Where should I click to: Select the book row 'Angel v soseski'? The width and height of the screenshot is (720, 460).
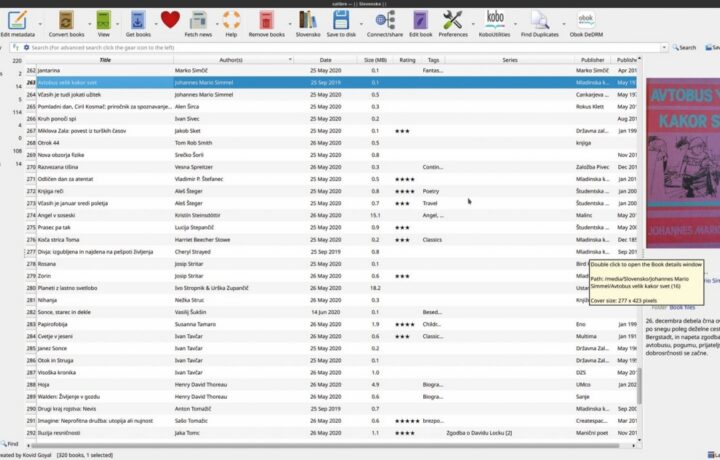click(x=331, y=215)
